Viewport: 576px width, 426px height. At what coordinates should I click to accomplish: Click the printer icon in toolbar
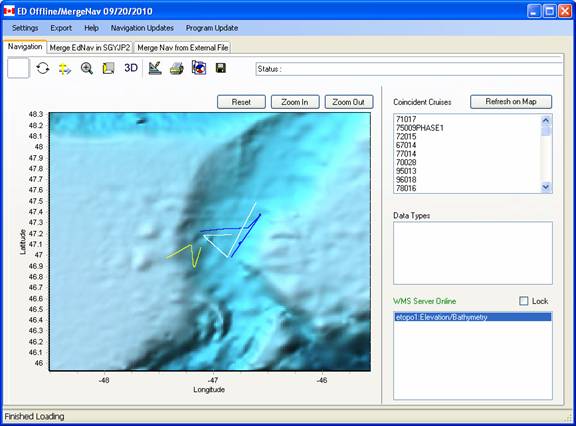tap(177, 68)
